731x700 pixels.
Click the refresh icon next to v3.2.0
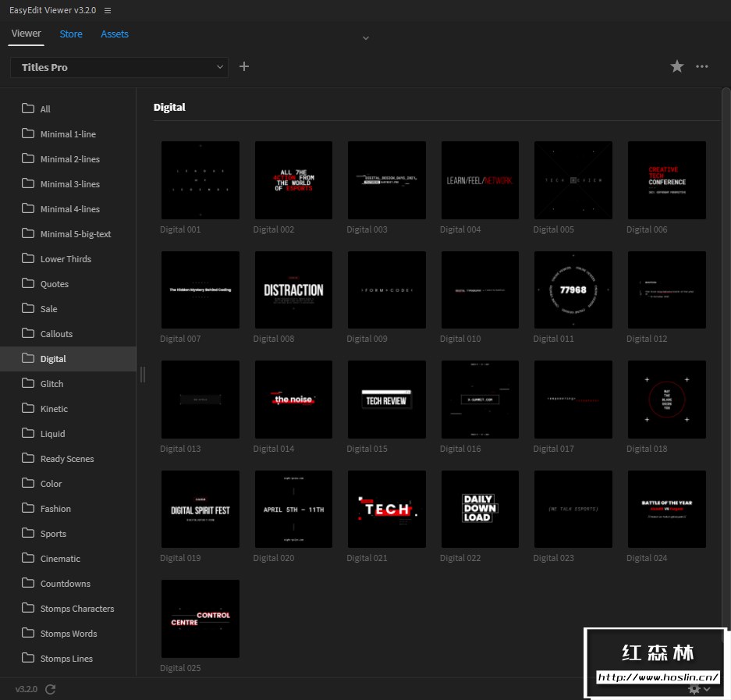click(51, 689)
